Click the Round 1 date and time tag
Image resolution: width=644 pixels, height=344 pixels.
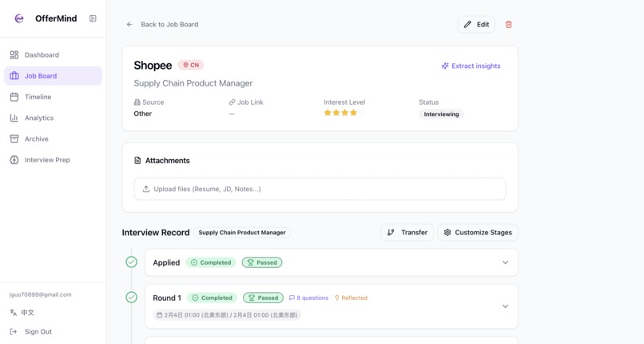click(x=227, y=315)
